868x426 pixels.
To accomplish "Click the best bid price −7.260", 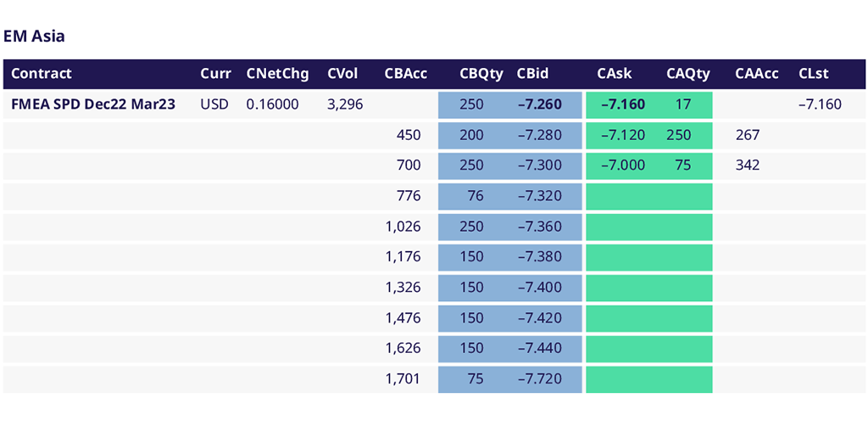I will (539, 104).
